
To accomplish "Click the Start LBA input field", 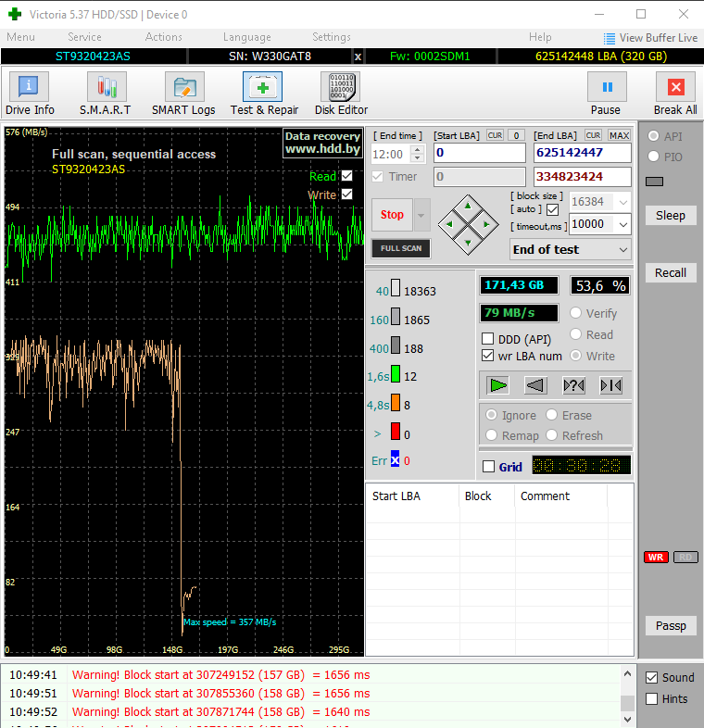I will [x=479, y=153].
